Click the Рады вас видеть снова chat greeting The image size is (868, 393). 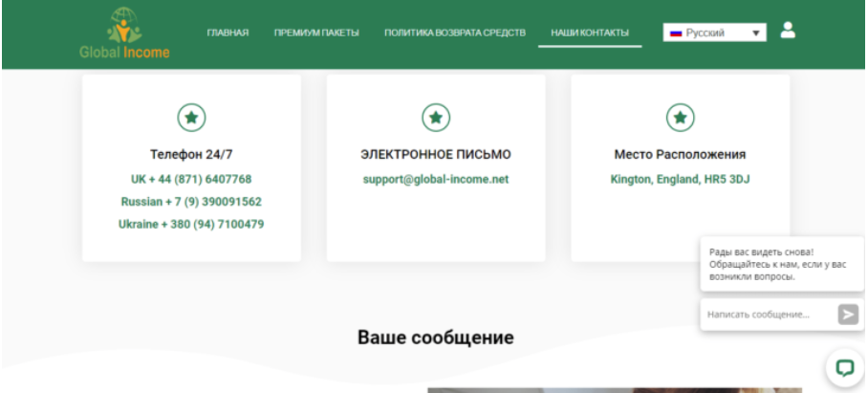[782, 264]
